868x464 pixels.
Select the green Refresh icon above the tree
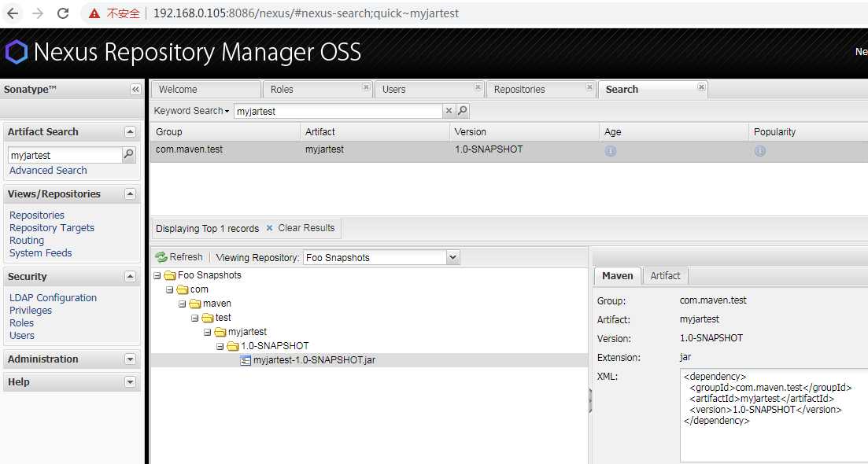(161, 257)
